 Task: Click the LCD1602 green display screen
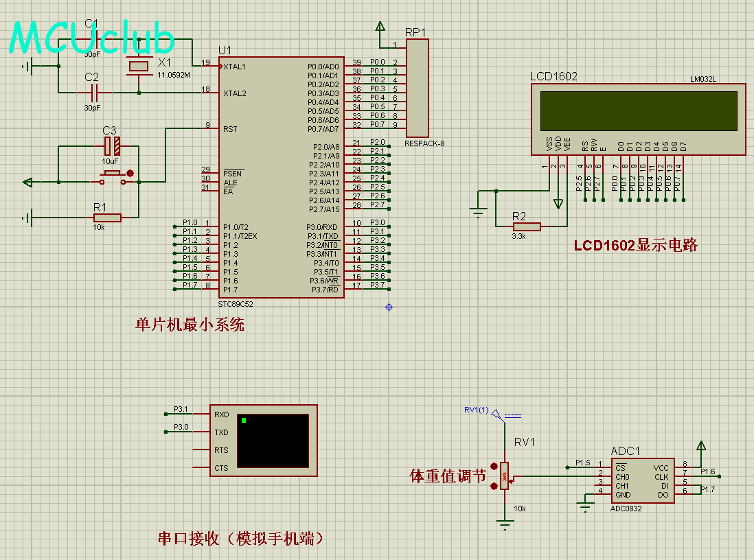[637, 109]
